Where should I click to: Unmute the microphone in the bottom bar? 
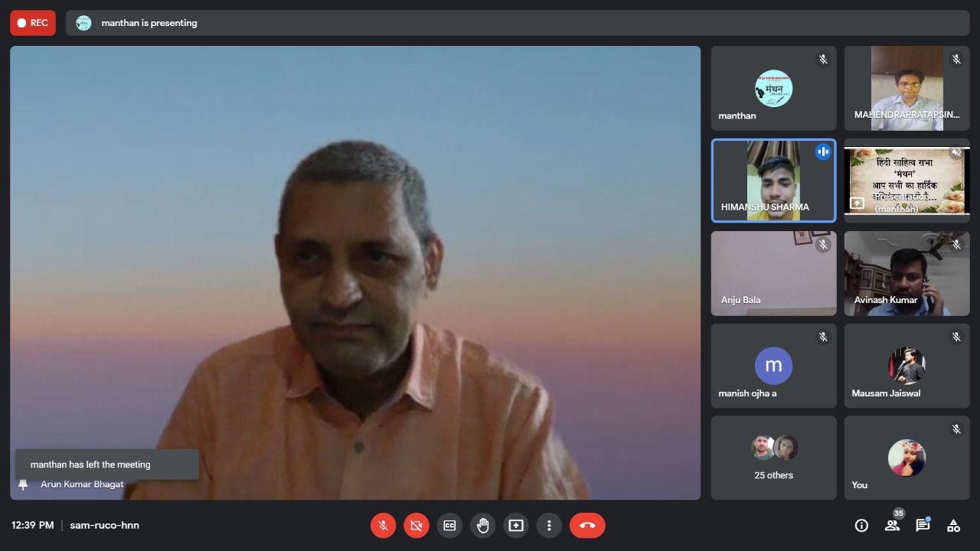click(383, 526)
